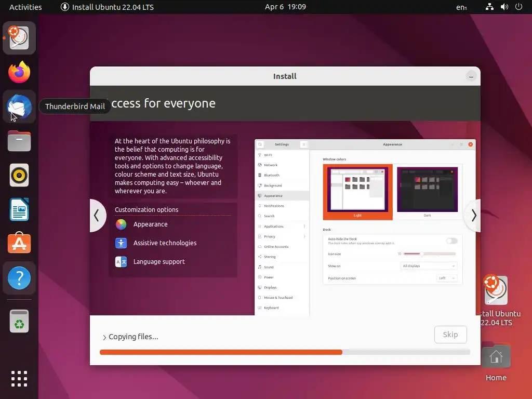Go to the next slide
Viewport: 532px width, 399px height.
click(473, 216)
